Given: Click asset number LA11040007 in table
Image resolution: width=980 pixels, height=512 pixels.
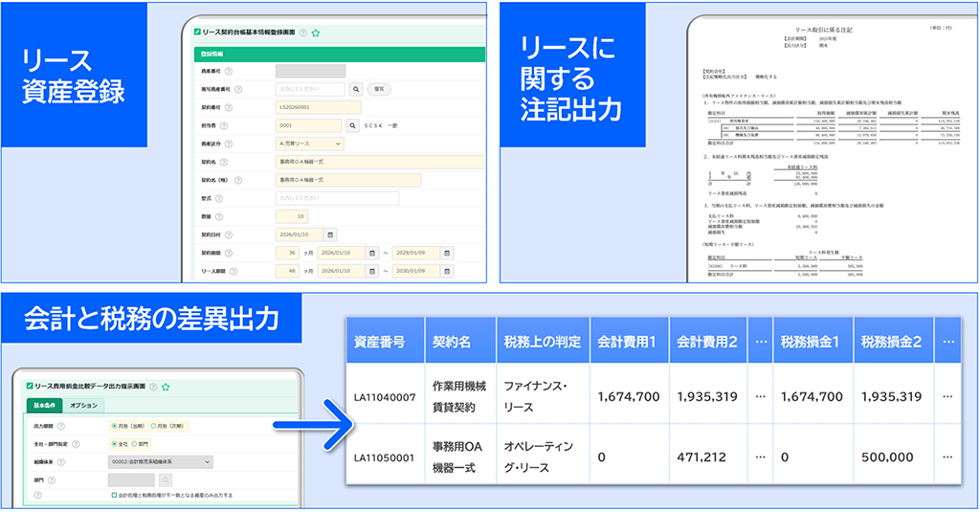Looking at the screenshot, I should tap(385, 394).
